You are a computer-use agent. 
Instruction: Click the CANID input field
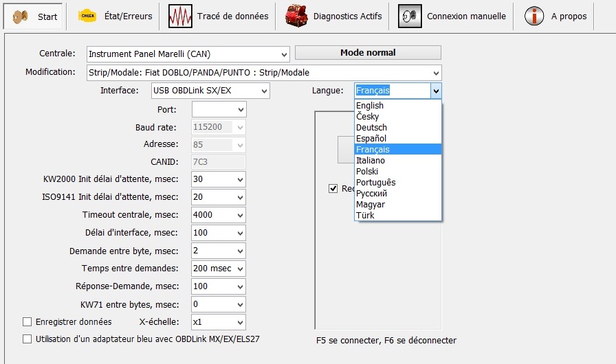(x=219, y=161)
